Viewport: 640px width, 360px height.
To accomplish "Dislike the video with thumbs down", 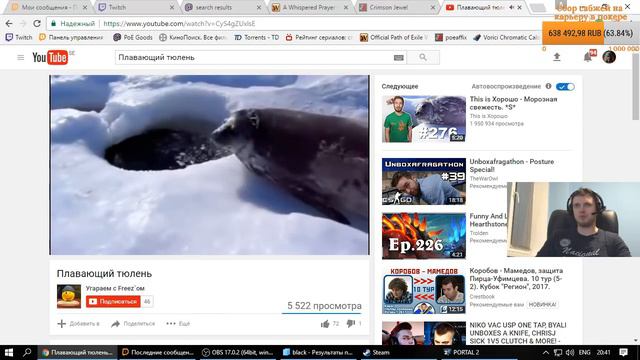I will coord(351,324).
